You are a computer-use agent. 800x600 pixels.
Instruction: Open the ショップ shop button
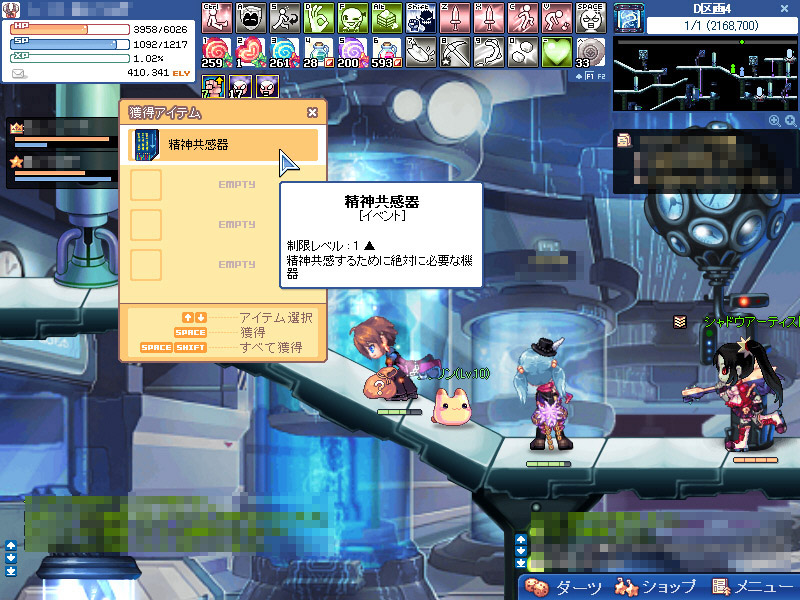click(x=656, y=587)
